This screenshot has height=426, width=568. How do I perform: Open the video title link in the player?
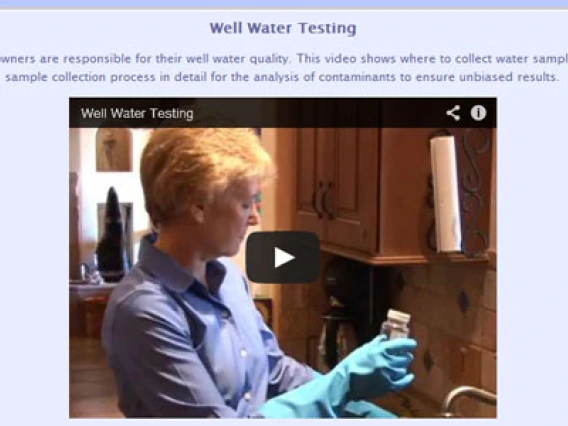tap(137, 113)
